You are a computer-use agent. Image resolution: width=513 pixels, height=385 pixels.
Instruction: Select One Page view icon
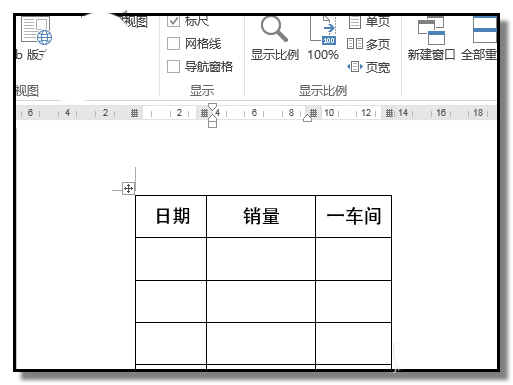355,22
